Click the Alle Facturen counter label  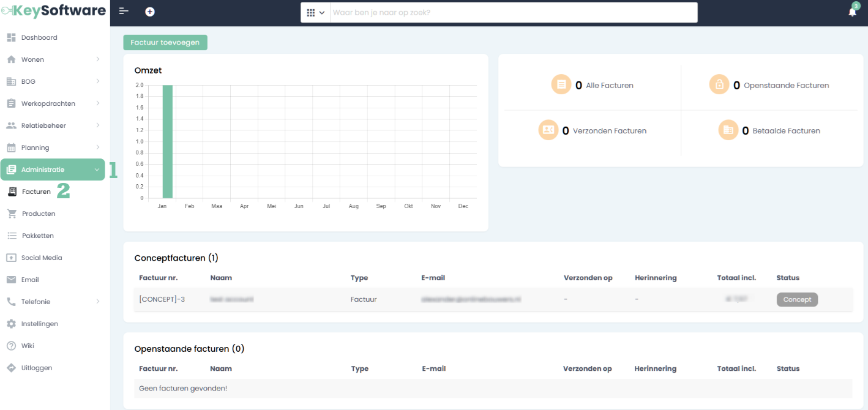[x=610, y=85]
